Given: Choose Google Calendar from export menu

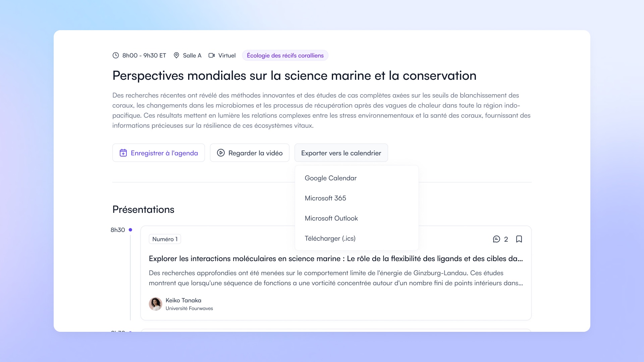Looking at the screenshot, I should coord(330,178).
